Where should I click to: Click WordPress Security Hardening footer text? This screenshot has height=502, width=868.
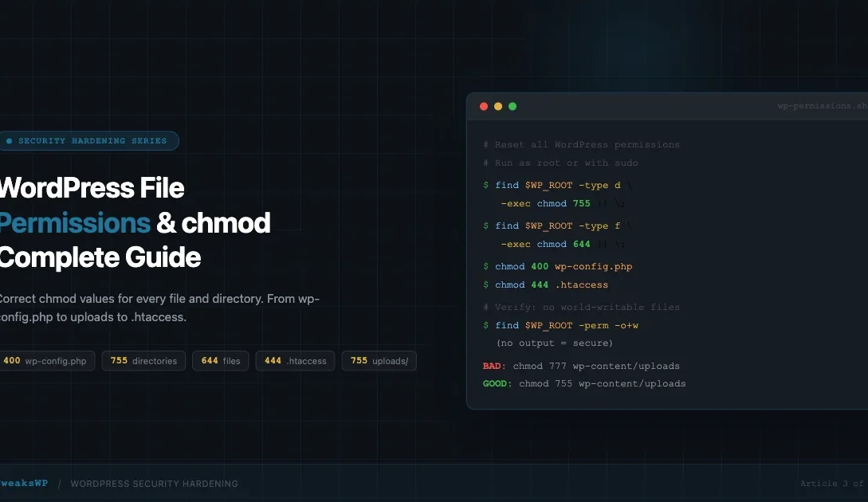[154, 484]
